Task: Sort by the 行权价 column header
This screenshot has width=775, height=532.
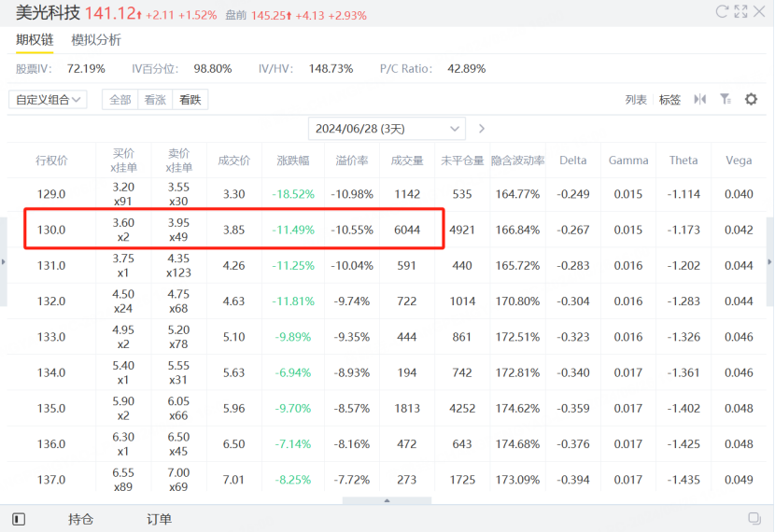Action: click(x=51, y=161)
